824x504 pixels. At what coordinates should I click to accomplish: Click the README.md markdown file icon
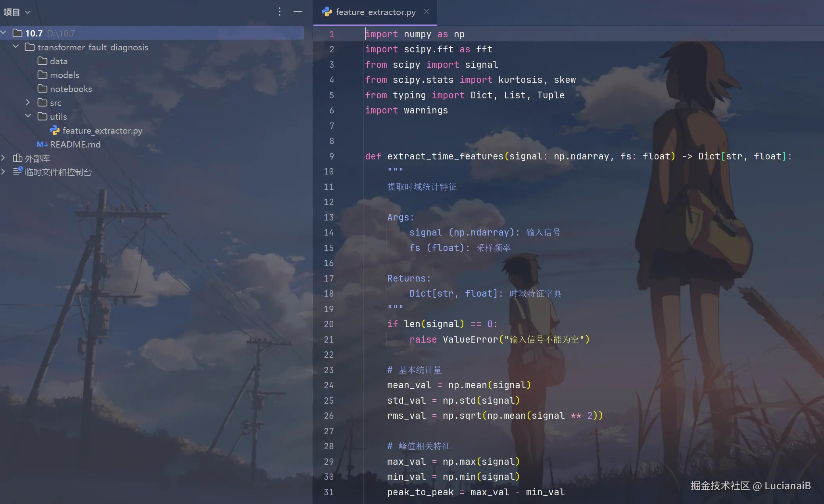[42, 144]
